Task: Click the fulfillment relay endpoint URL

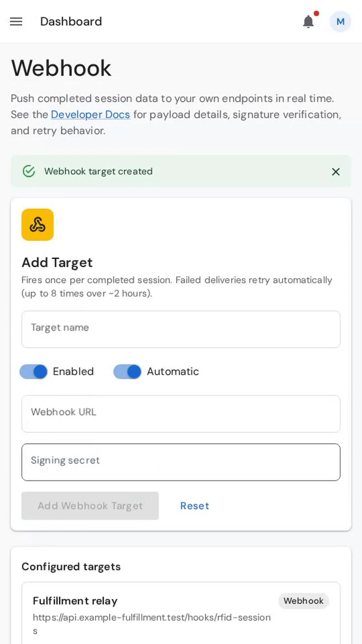Action: (x=152, y=624)
